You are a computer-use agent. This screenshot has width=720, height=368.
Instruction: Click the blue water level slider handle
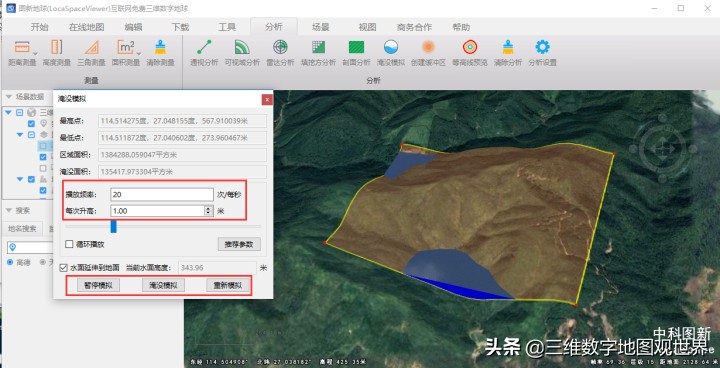click(x=113, y=226)
